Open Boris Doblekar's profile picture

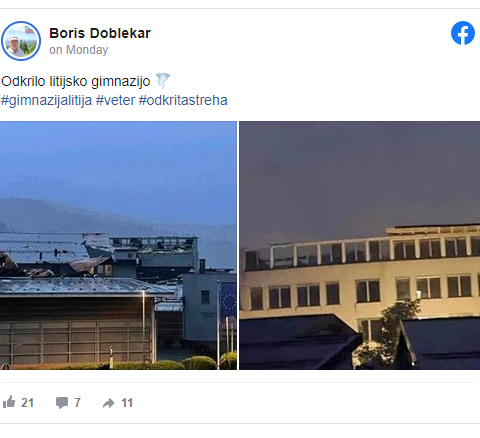coord(21,41)
